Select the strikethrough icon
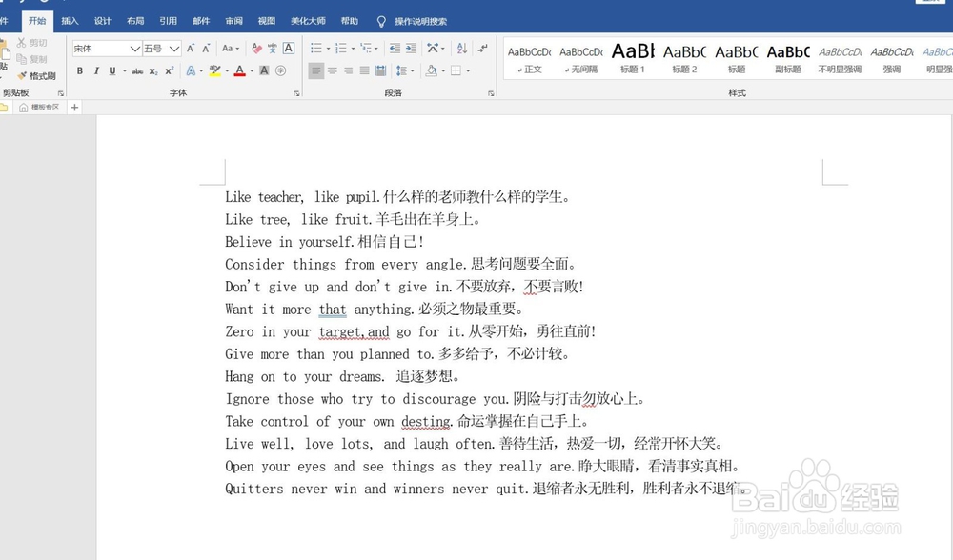This screenshot has height=560, width=953. pos(139,70)
